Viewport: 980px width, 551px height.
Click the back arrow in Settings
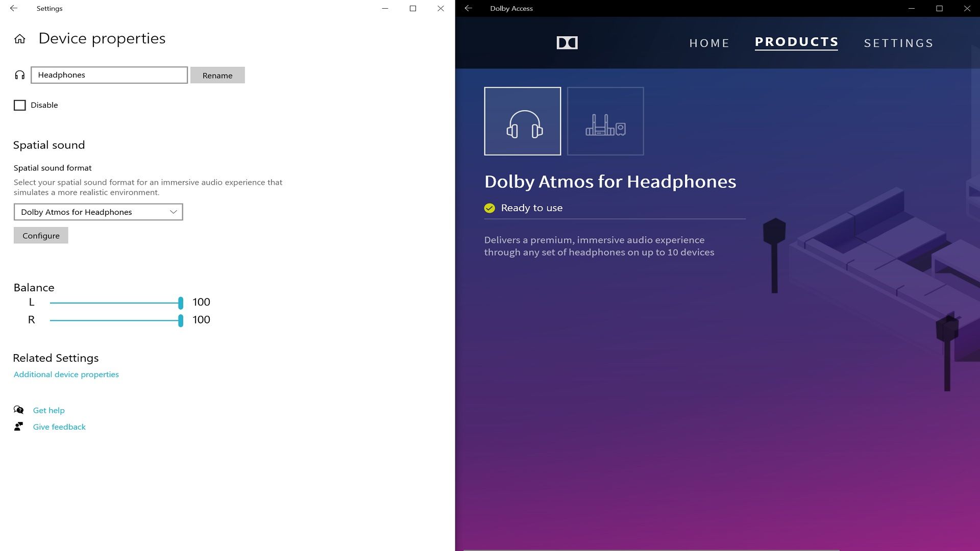[x=12, y=8]
